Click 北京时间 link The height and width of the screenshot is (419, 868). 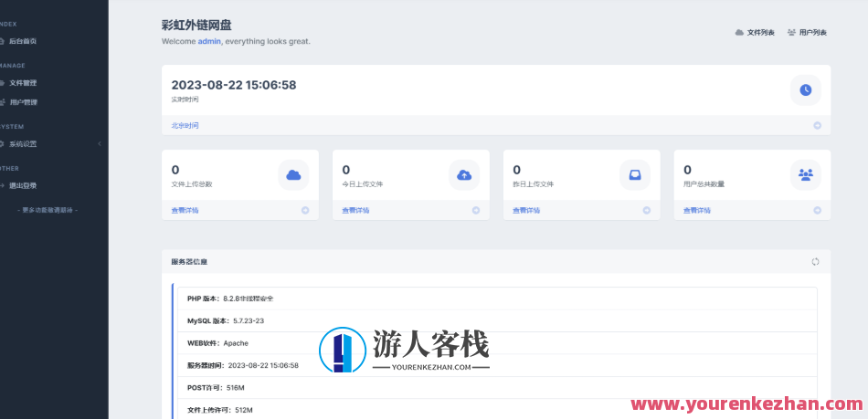tap(185, 125)
